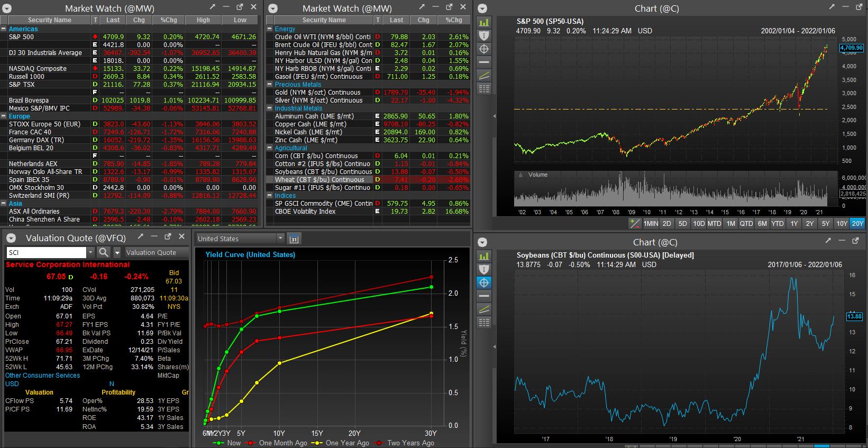This screenshot has height=448, width=868.
Task: Open the data table grid icon in S&P 500 chart
Action: point(483,88)
